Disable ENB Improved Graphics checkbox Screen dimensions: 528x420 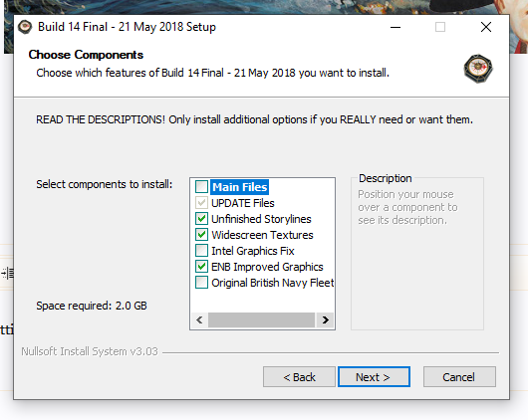pyautogui.click(x=201, y=267)
